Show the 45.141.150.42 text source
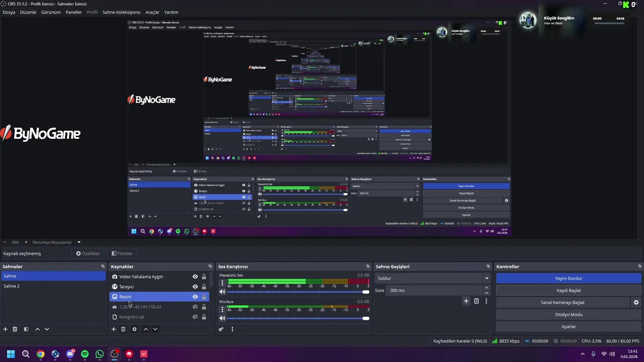The width and height of the screenshot is (644, 362). tap(195, 307)
